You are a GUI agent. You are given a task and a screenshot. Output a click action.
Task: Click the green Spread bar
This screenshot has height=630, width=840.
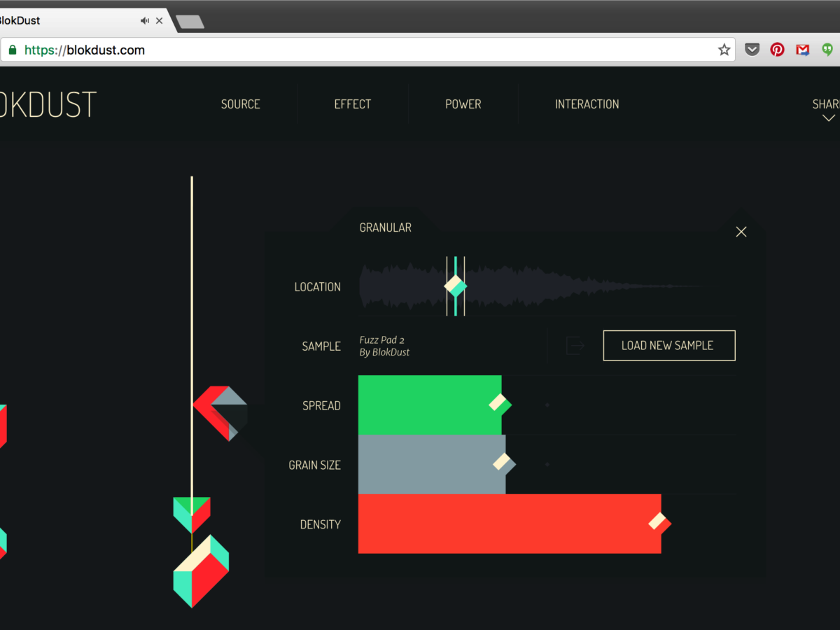430,405
